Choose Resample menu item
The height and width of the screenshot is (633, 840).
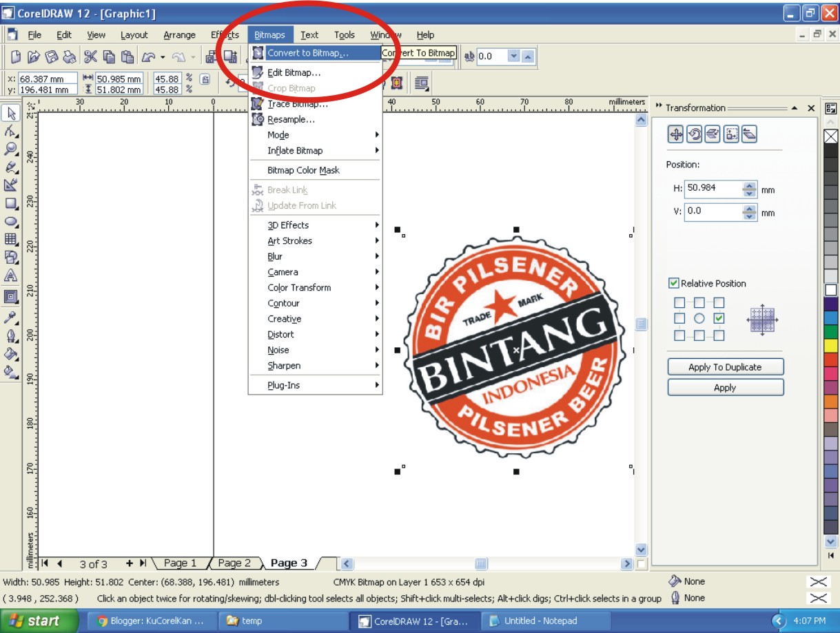pos(315,119)
